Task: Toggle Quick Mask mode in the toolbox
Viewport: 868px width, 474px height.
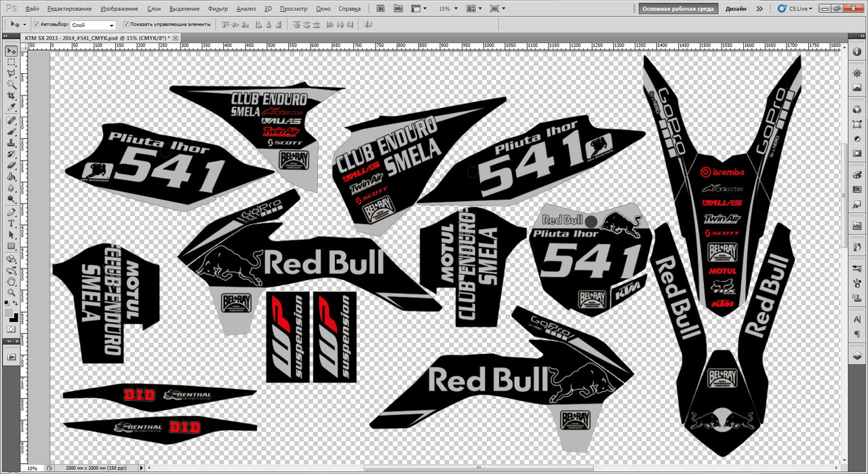Action: [x=12, y=330]
